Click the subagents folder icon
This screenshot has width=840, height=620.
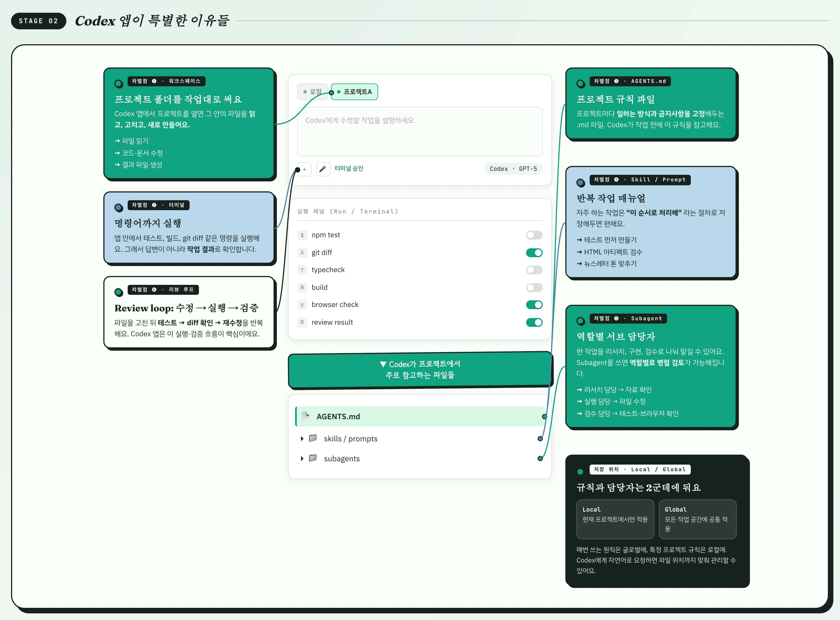click(313, 458)
